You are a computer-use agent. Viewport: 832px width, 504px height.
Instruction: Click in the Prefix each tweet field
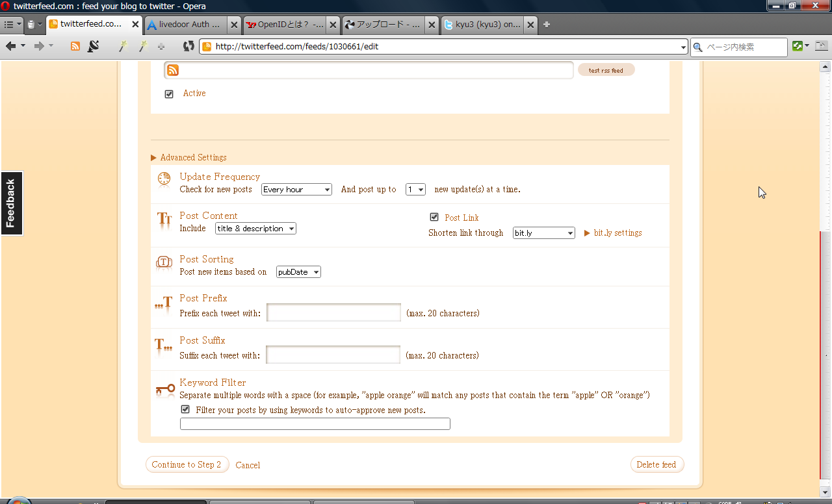[333, 312]
